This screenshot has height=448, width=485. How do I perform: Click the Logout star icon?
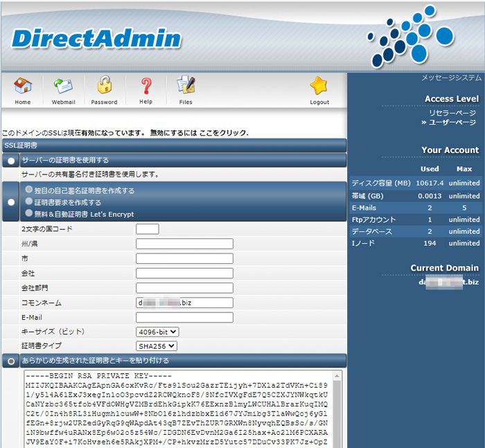tap(319, 86)
